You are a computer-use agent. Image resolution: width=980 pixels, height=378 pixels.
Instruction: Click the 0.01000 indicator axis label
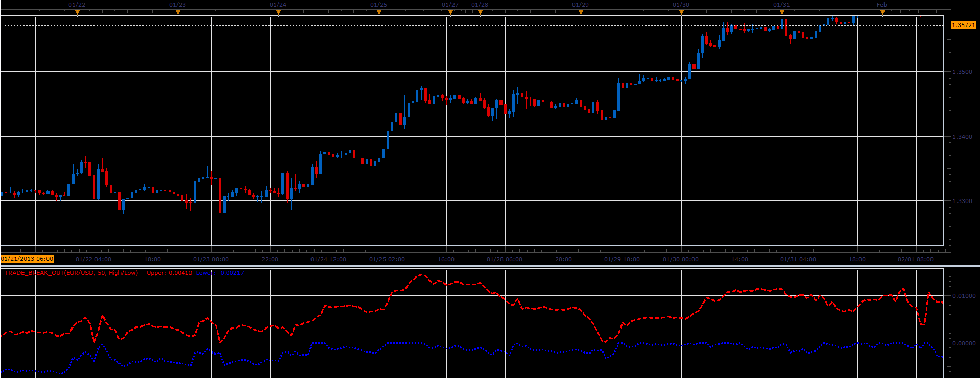point(964,296)
